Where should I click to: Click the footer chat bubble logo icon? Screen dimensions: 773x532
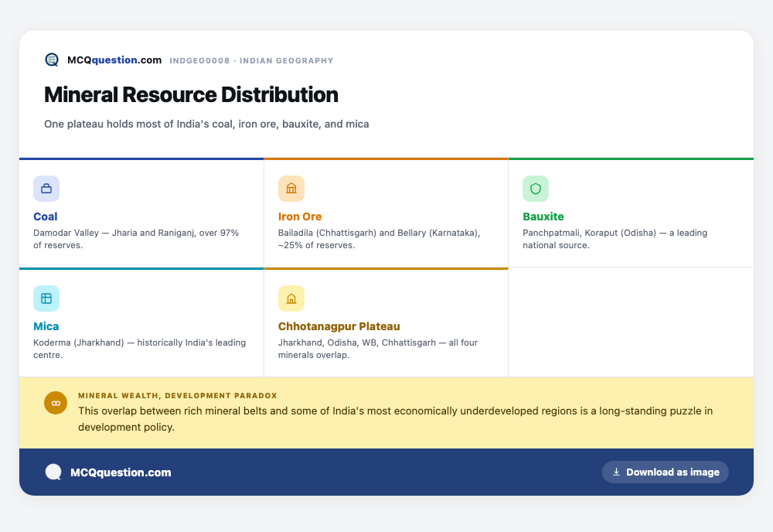click(x=53, y=472)
